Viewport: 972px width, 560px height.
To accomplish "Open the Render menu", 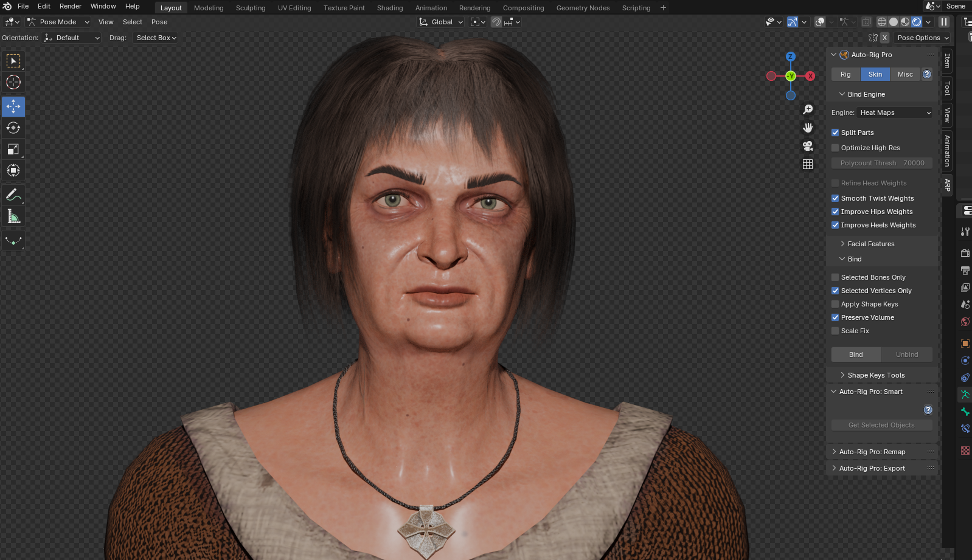I will [71, 6].
